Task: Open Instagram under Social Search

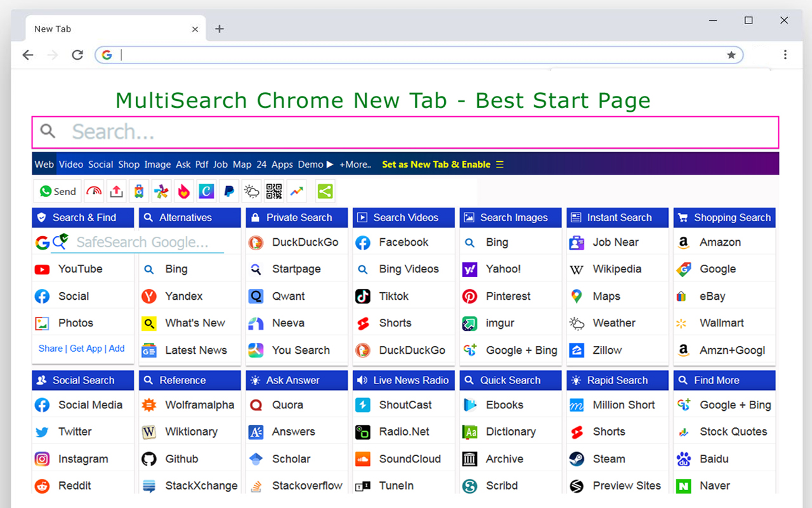Action: (x=83, y=459)
